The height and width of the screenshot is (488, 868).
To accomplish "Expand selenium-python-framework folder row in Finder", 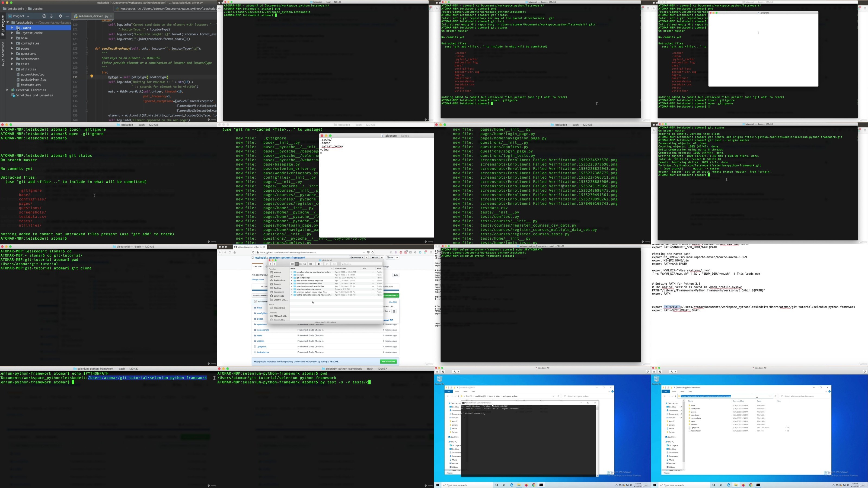I will [292, 289].
